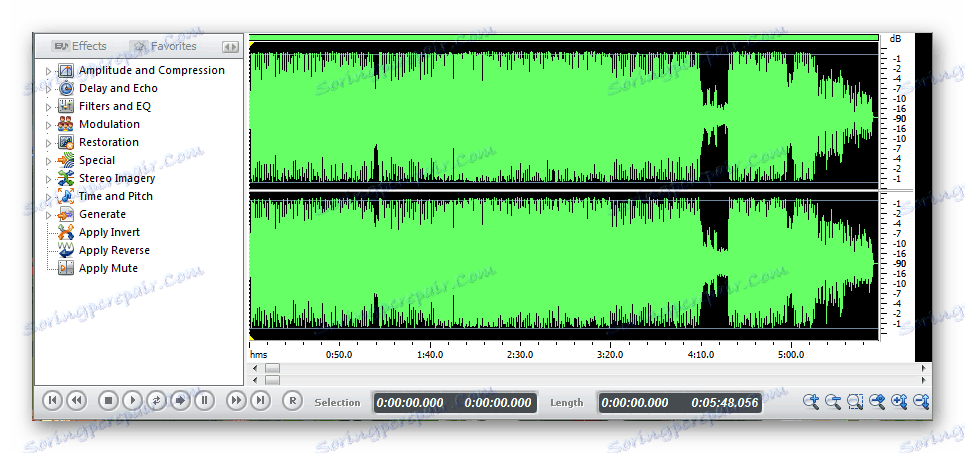Click the zoom in vertically icon

pyautogui.click(x=899, y=402)
